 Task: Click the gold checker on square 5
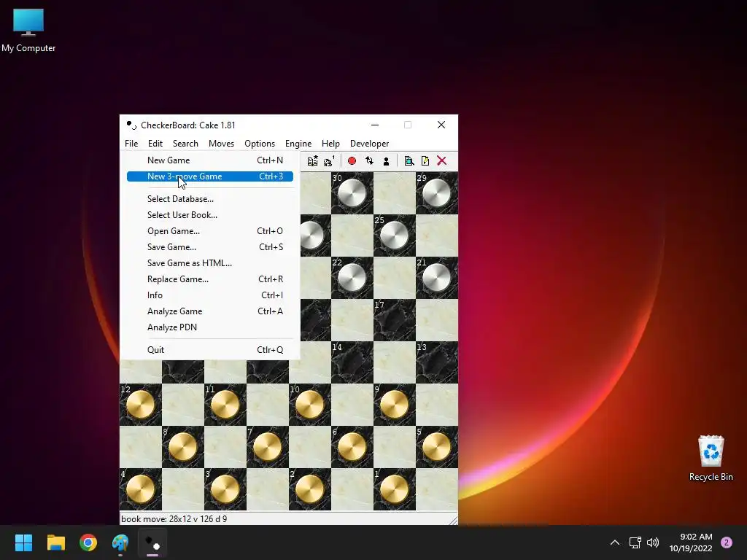pyautogui.click(x=436, y=447)
